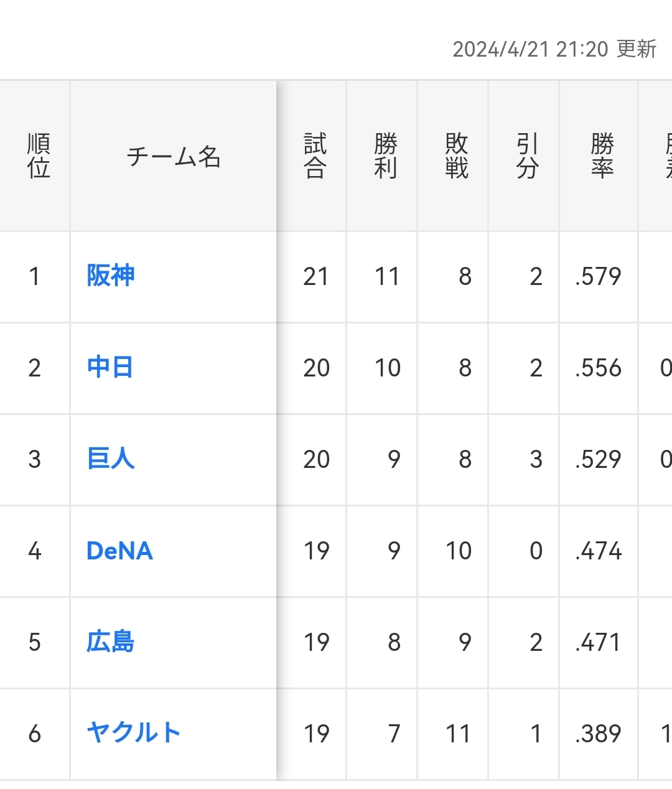Click 巨人's 3 draws cell
The height and width of the screenshot is (789, 672).
[x=535, y=459]
